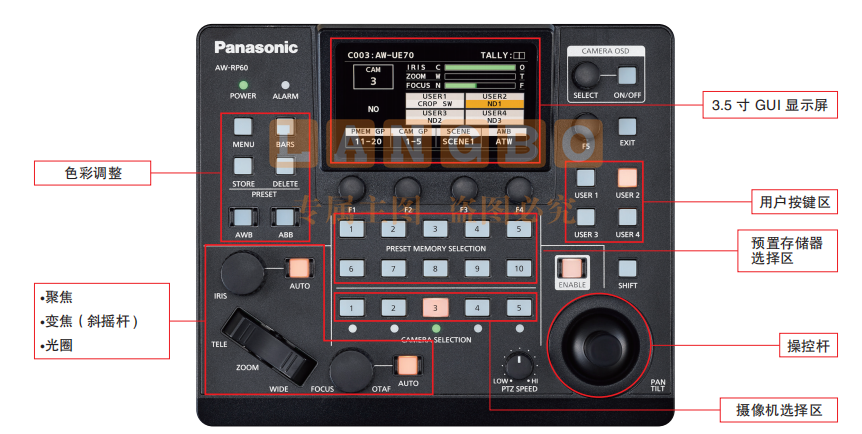Open the PMEM GP 11-20 screen item
The width and height of the screenshot is (862, 434).
pyautogui.click(x=368, y=138)
